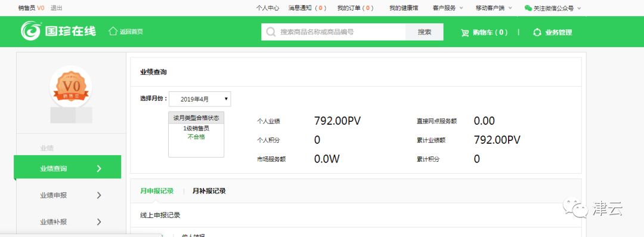This screenshot has height=237, width=644.
Task: Click the 退出 logout link
Action: (57, 8)
